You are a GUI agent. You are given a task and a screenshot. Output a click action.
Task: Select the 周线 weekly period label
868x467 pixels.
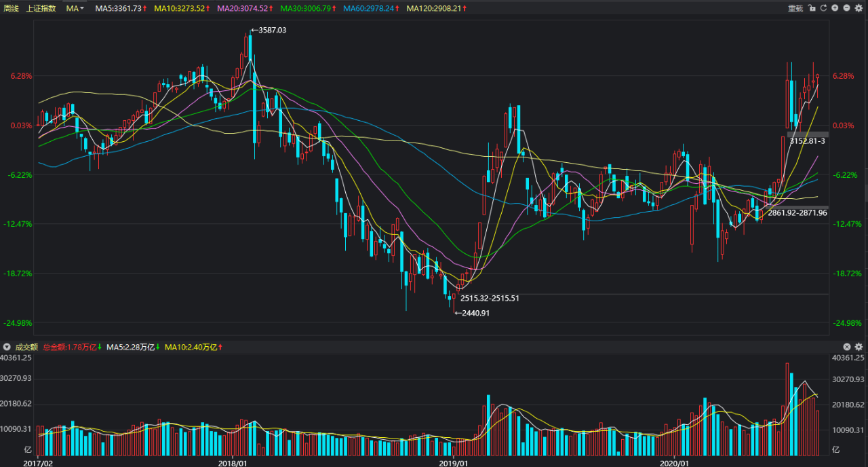click(12, 8)
